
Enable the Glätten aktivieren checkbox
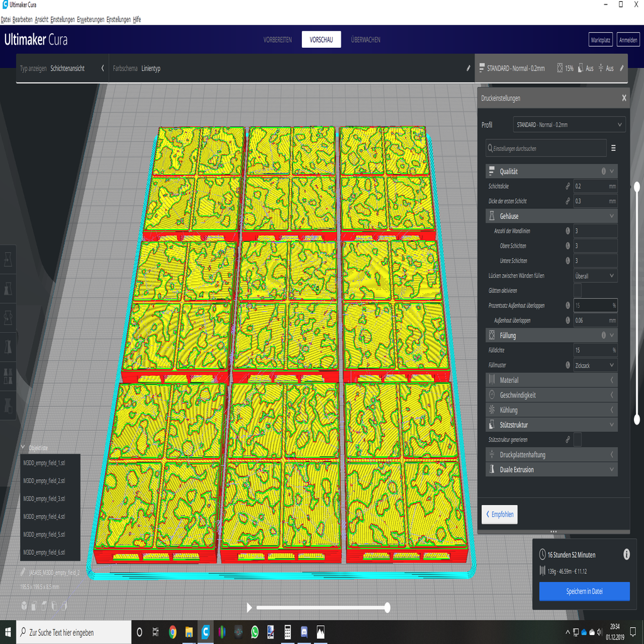click(577, 291)
